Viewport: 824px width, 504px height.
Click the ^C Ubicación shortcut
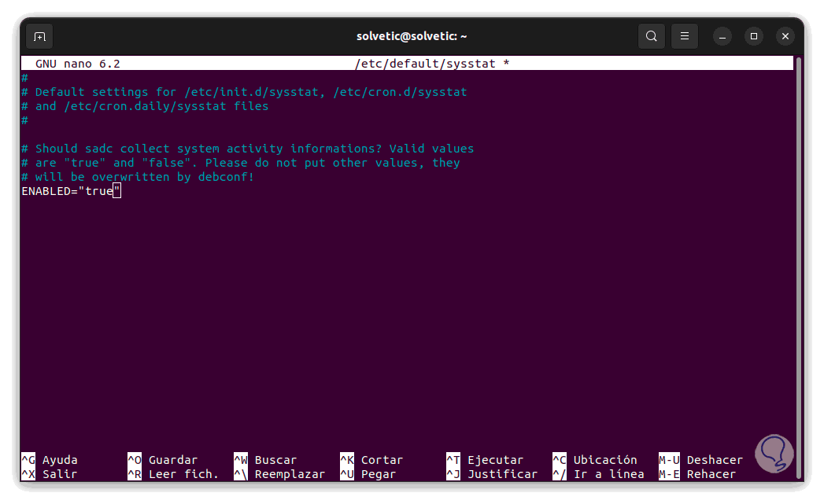coord(595,460)
